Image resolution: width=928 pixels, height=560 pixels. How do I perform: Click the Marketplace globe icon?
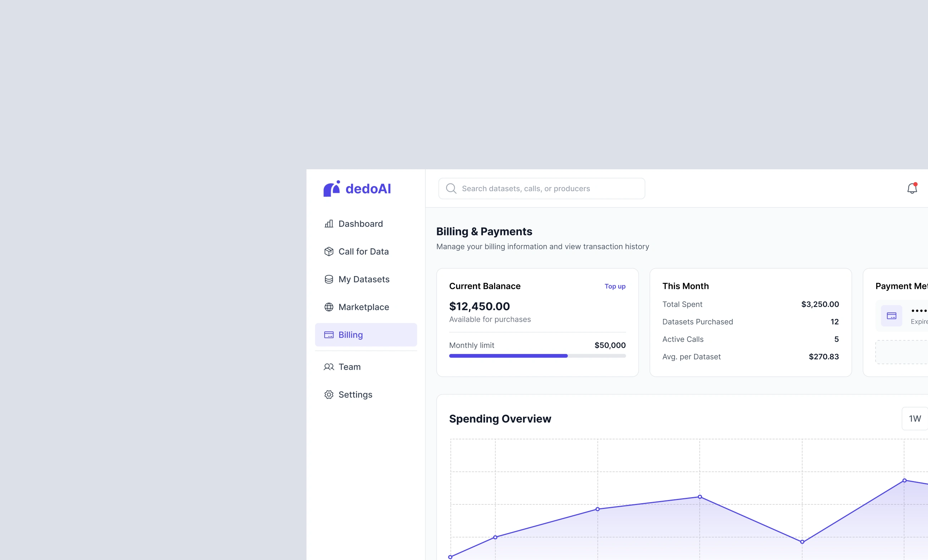click(x=329, y=307)
